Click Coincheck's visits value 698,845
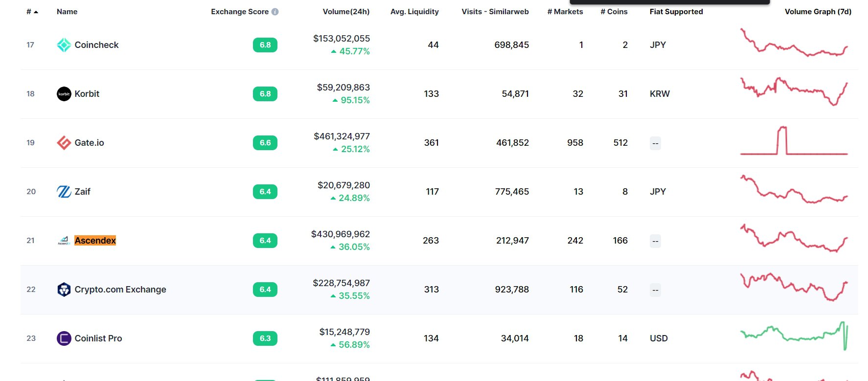The height and width of the screenshot is (381, 868). [x=512, y=45]
